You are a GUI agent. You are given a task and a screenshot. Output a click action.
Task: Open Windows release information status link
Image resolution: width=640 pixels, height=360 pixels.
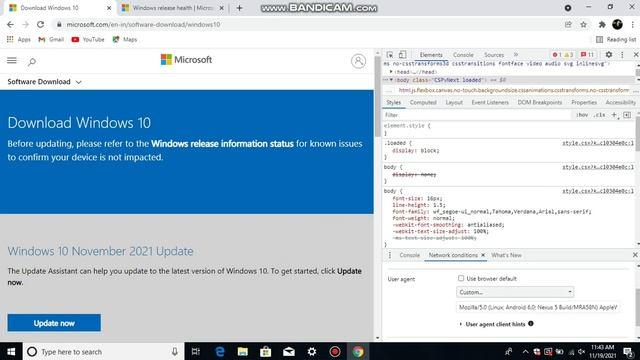pyautogui.click(x=222, y=144)
